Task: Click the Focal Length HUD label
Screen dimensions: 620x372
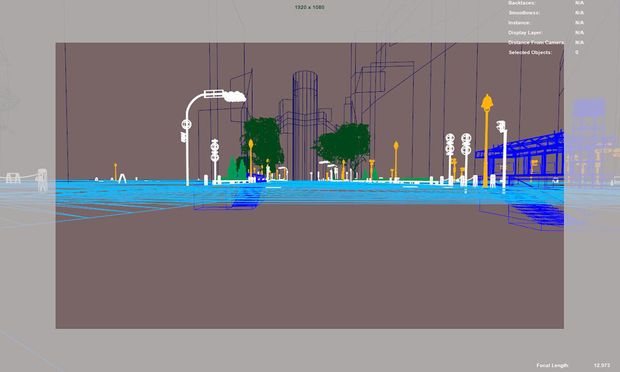Action: pos(552,365)
